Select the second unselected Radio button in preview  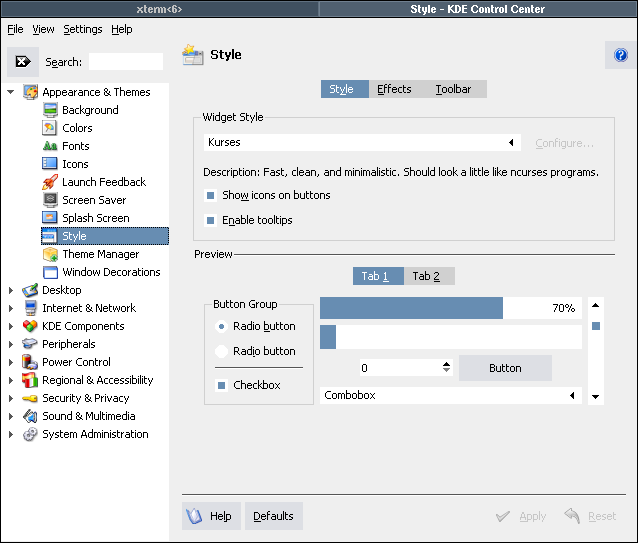(221, 351)
